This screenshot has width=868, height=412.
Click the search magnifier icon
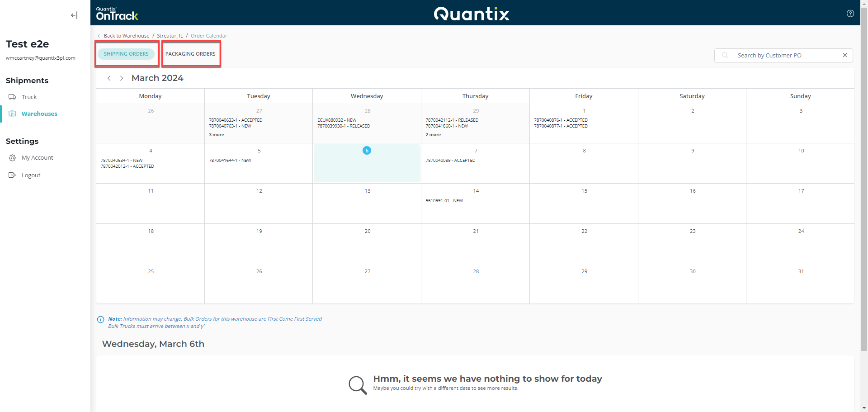click(x=725, y=55)
